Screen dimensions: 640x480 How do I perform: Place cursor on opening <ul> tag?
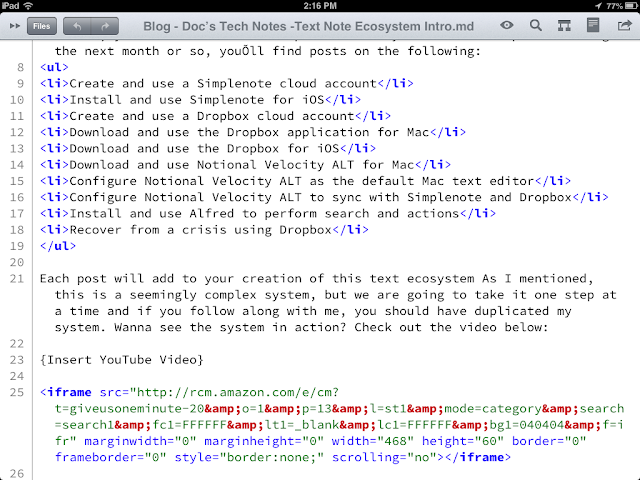pos(54,67)
